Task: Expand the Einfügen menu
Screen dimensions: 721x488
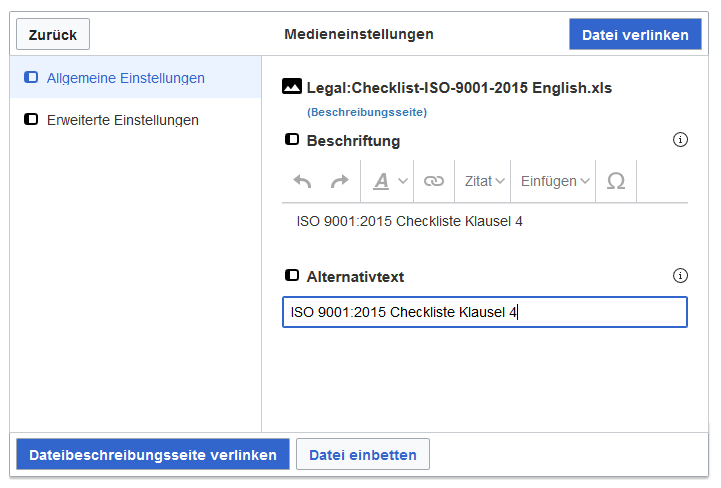Action: pos(554,181)
